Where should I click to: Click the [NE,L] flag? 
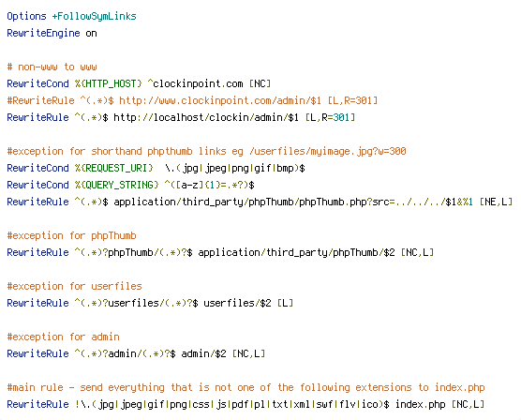pos(496,202)
